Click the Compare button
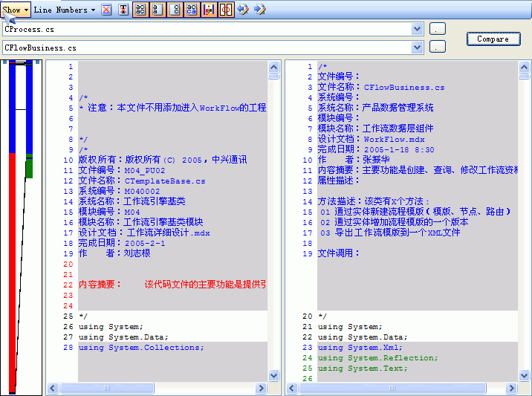 click(493, 39)
